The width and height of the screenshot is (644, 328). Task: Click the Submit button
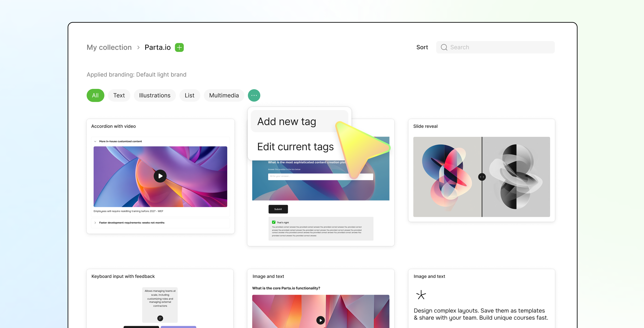[278, 209]
